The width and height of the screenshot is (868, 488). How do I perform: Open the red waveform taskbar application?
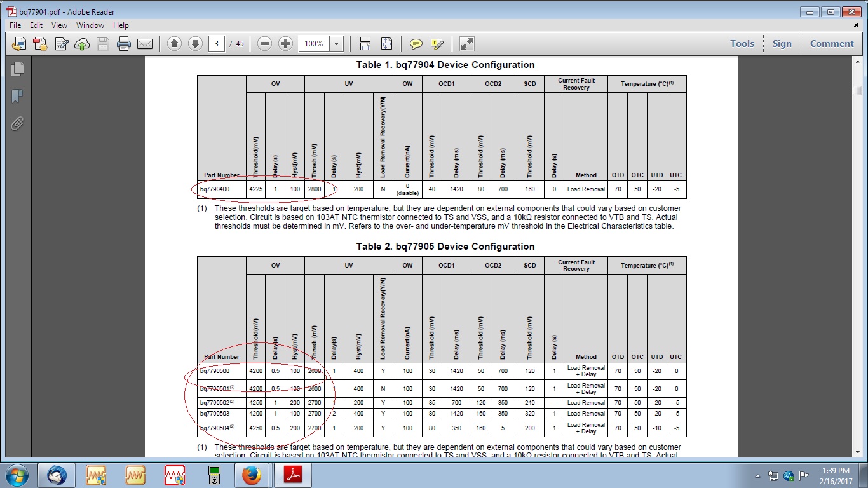click(175, 475)
